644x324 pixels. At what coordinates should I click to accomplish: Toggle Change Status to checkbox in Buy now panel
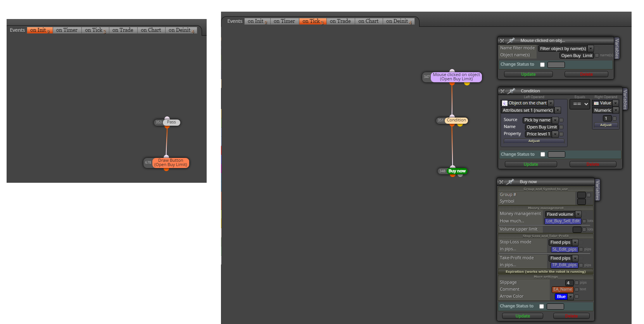[x=542, y=307]
